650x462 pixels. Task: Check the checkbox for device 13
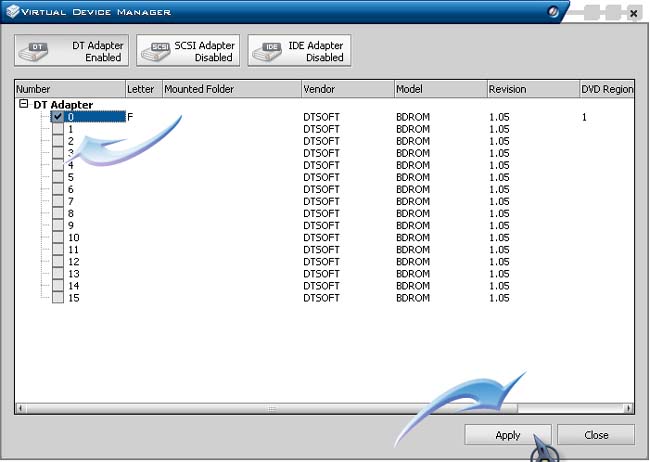[58, 273]
